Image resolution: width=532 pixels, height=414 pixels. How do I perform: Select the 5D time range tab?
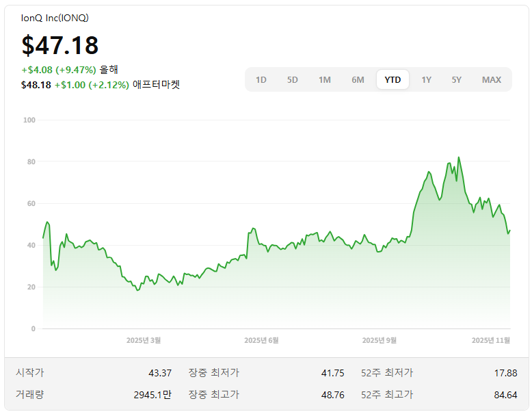(293, 80)
